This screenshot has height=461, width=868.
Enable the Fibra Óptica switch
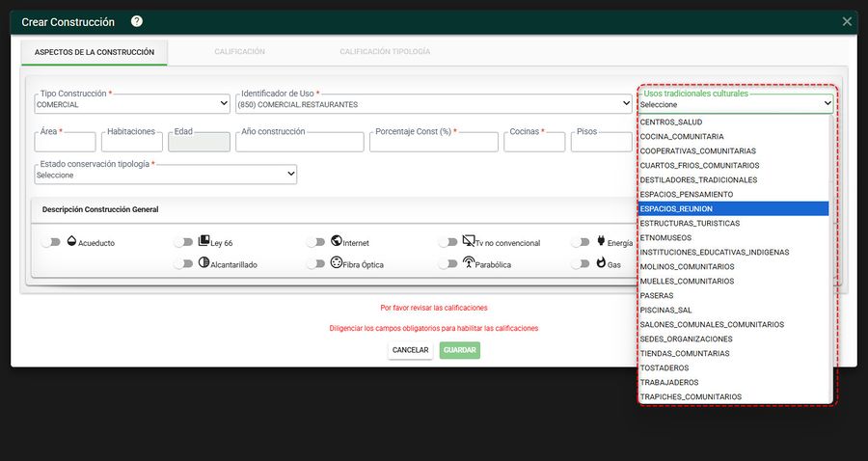click(315, 264)
